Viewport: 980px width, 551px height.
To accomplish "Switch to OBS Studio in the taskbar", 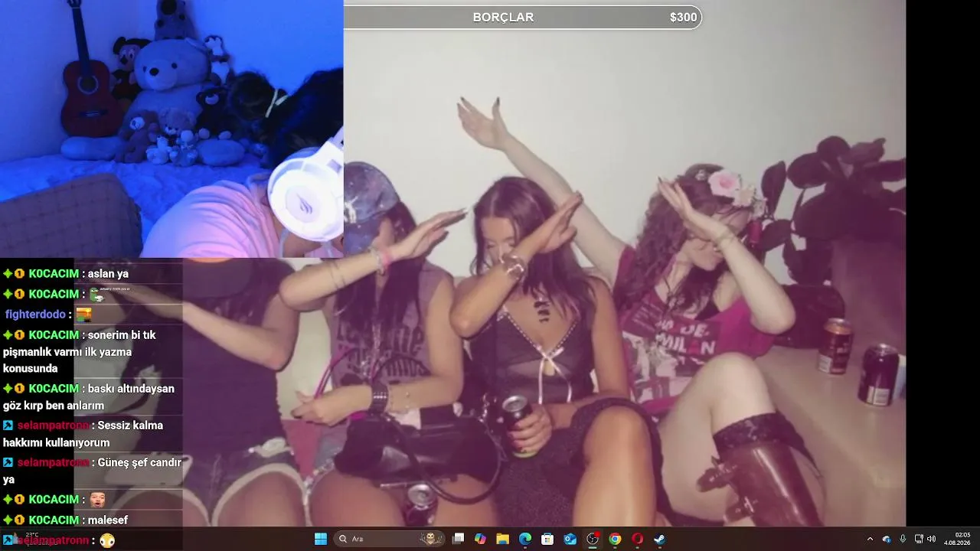I will (x=593, y=539).
